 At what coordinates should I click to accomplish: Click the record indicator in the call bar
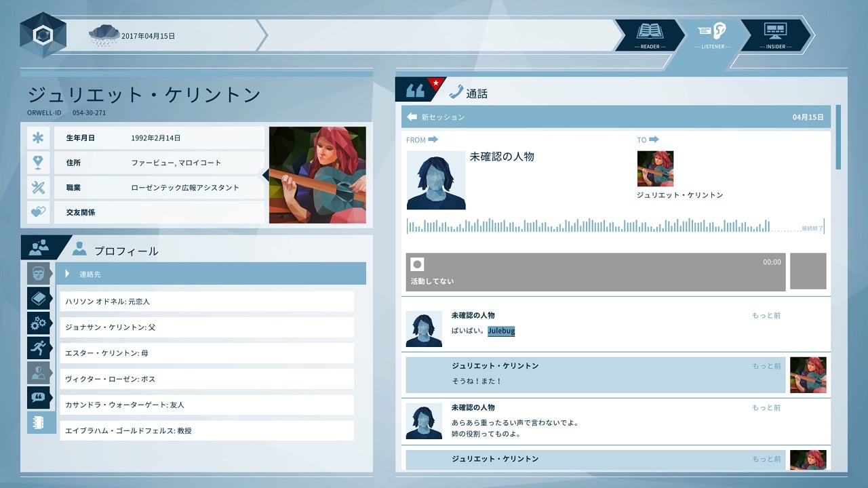(418, 264)
